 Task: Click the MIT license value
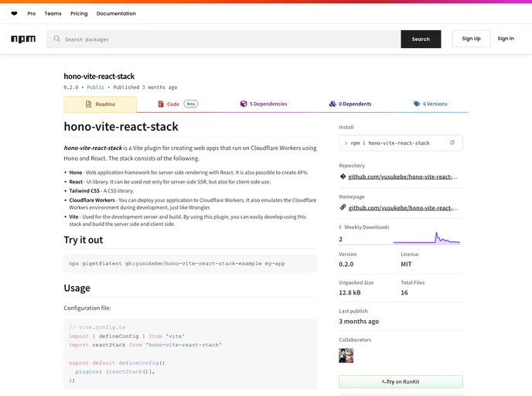(x=406, y=264)
